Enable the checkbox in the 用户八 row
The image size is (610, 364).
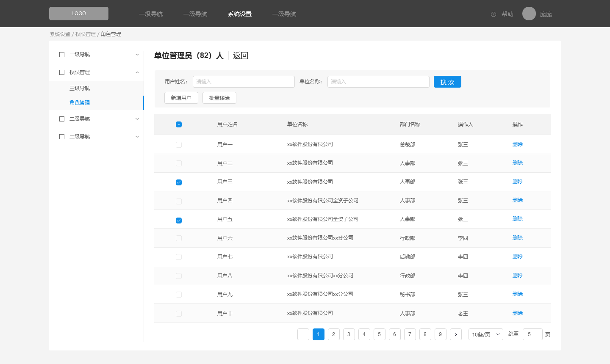tap(179, 276)
